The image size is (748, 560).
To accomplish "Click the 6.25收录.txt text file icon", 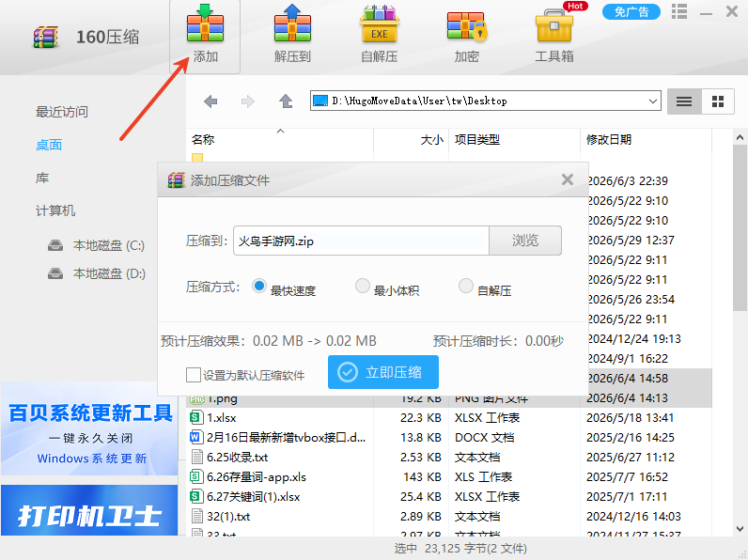I will (x=196, y=457).
